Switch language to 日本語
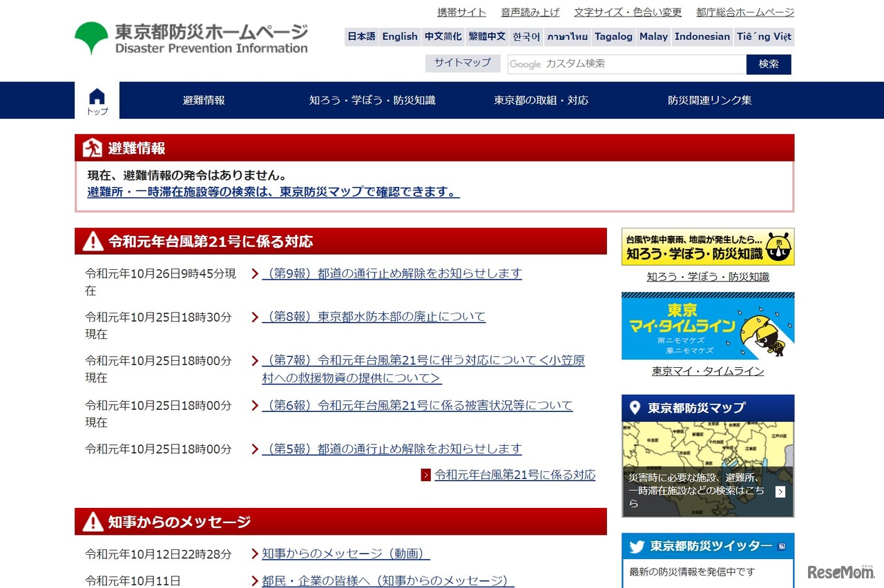Screen dimensions: 884x588 coord(361,37)
